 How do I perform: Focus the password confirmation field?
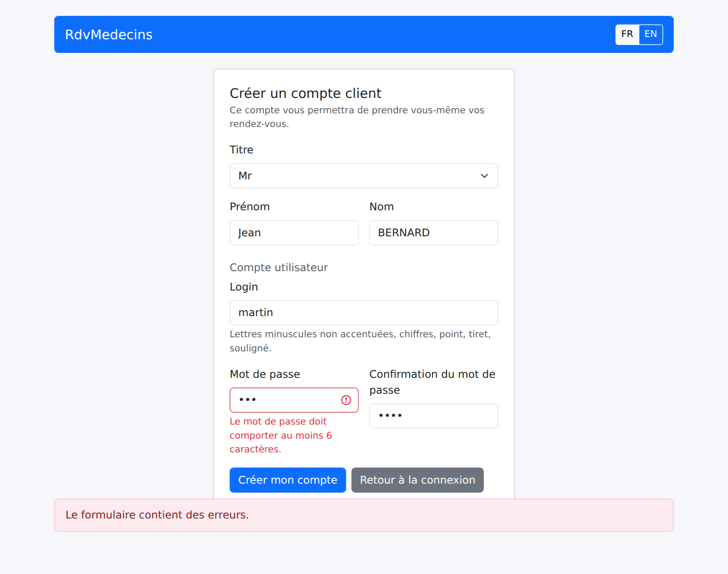(x=434, y=416)
